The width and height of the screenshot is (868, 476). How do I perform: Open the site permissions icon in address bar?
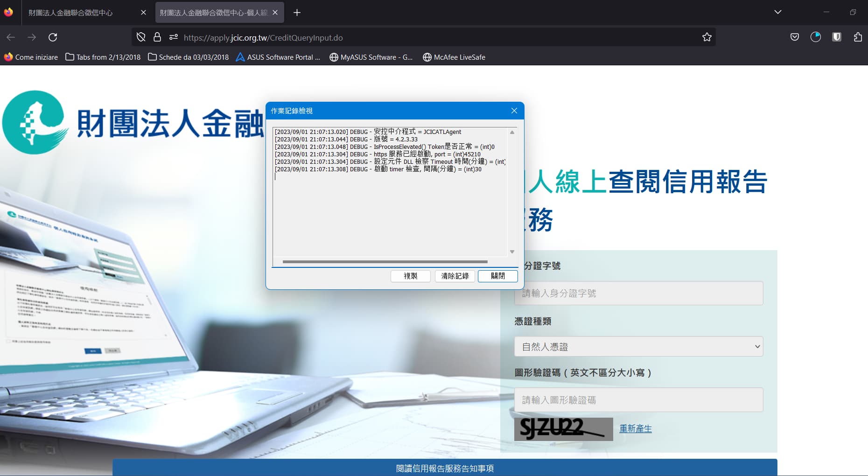point(173,37)
